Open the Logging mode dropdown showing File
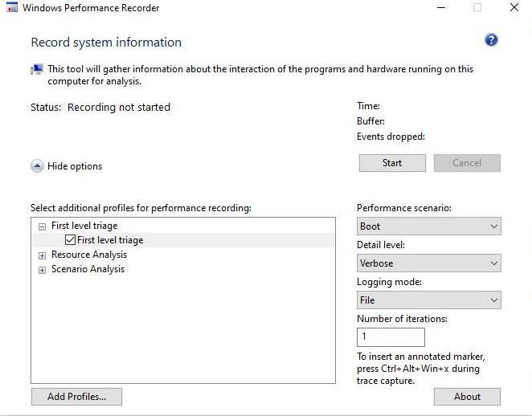This screenshot has height=416, width=532. point(429,300)
